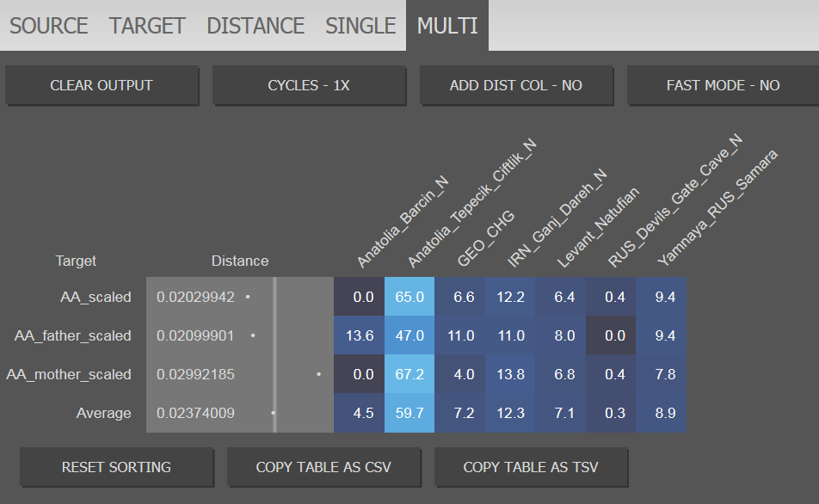This screenshot has height=504, width=819.
Task: Click the CLEAR OUTPUT button
Action: pos(102,85)
